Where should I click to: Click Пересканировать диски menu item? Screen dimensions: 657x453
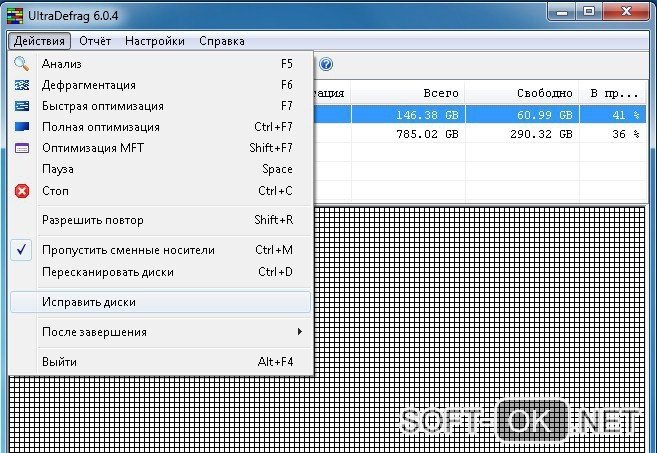pos(161,272)
